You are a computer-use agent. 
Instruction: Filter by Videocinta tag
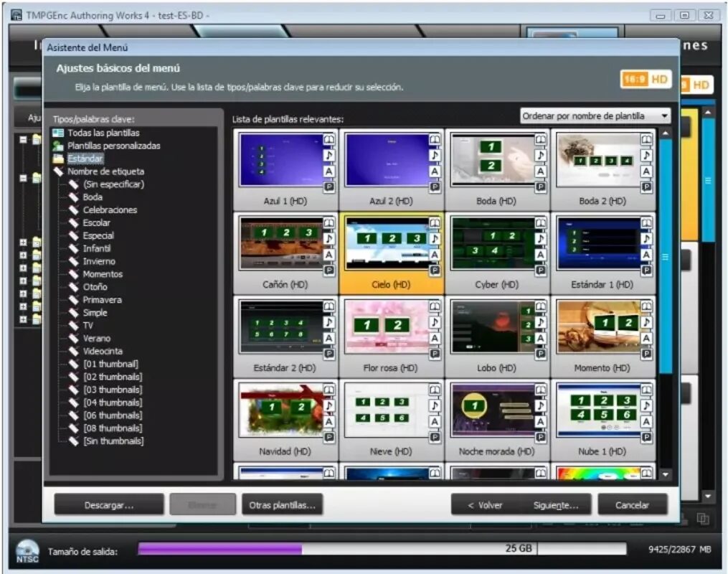103,351
